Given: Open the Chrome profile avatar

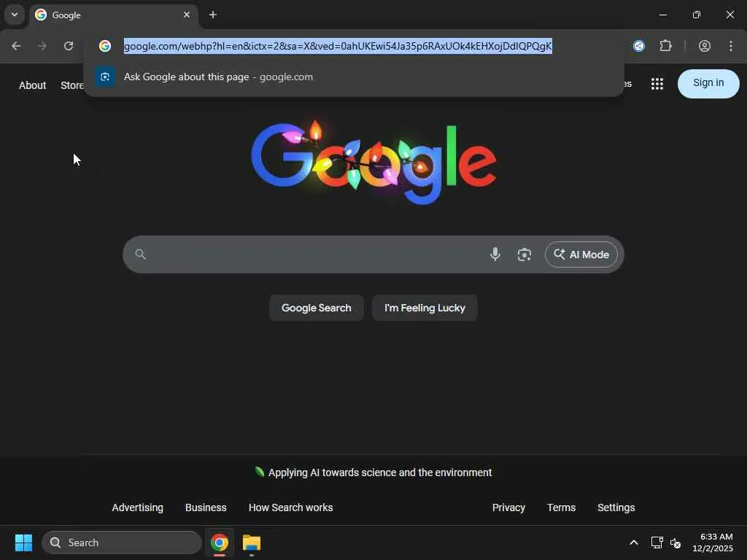Looking at the screenshot, I should (x=705, y=46).
